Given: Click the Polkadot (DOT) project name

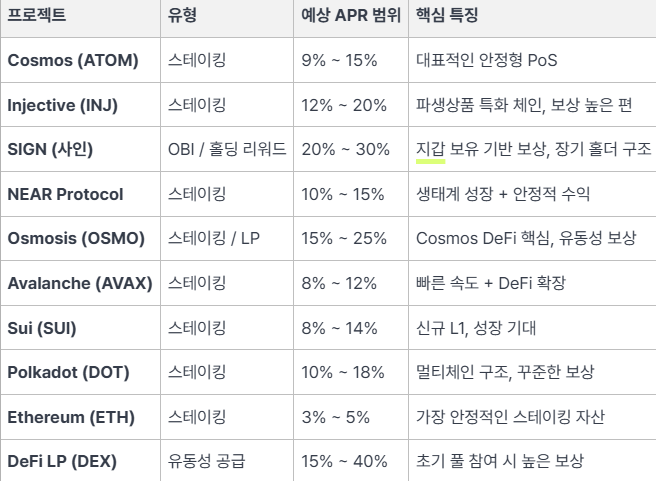Looking at the screenshot, I should pyautogui.click(x=70, y=372).
